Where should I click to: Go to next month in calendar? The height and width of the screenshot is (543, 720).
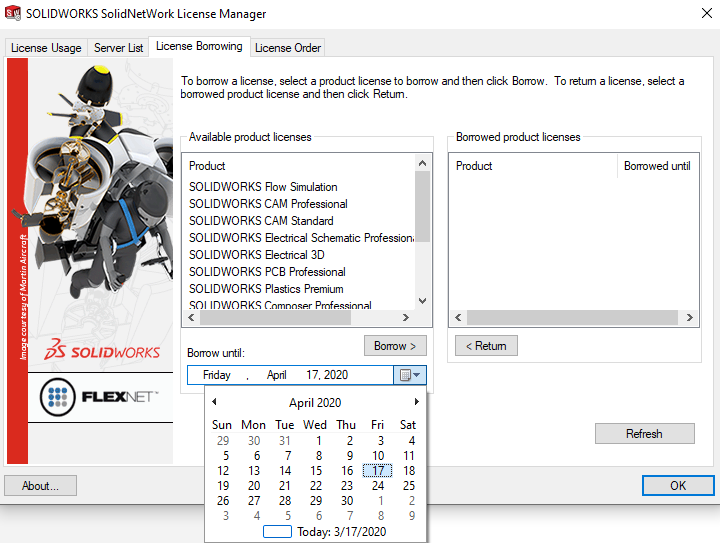tap(416, 402)
